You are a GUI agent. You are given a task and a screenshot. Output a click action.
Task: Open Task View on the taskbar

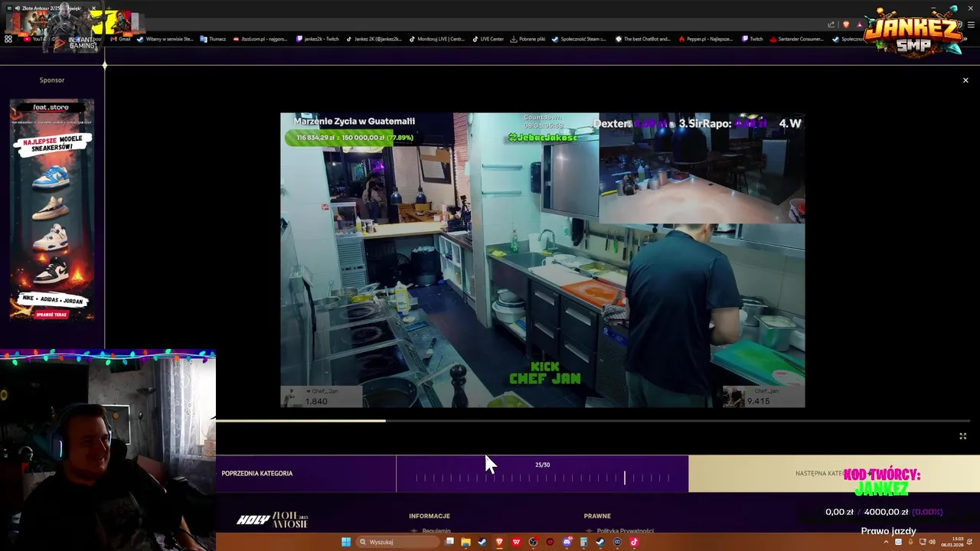click(449, 542)
